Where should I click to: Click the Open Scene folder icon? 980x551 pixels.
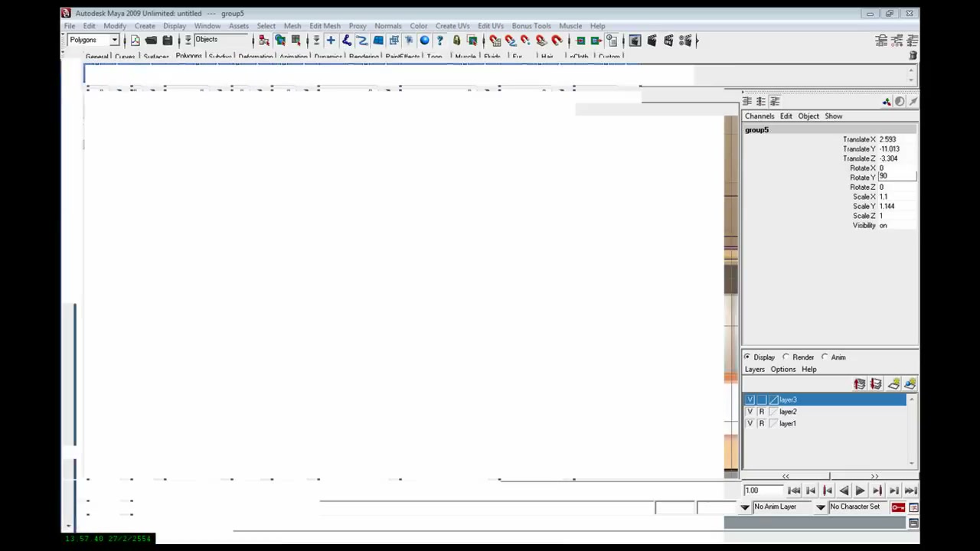click(151, 40)
